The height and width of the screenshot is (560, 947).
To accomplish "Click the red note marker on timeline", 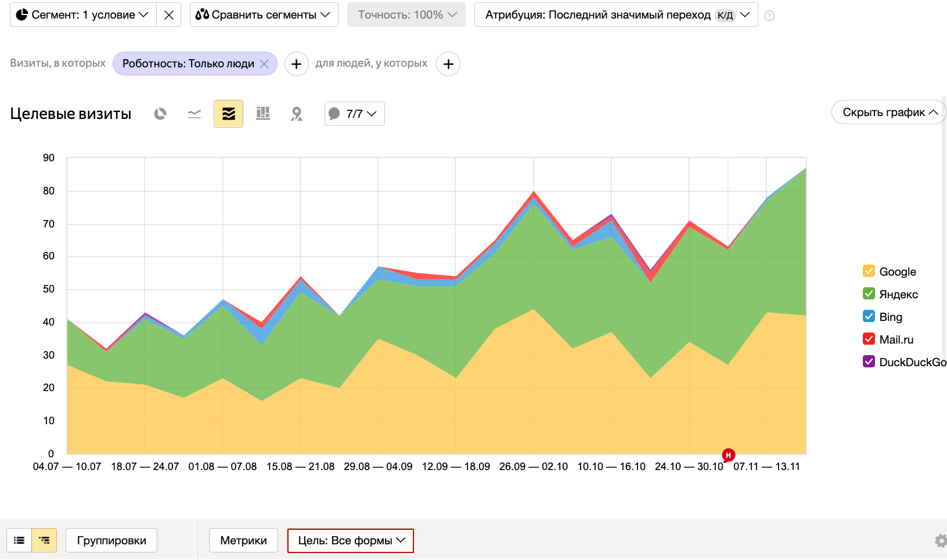I will tap(728, 455).
